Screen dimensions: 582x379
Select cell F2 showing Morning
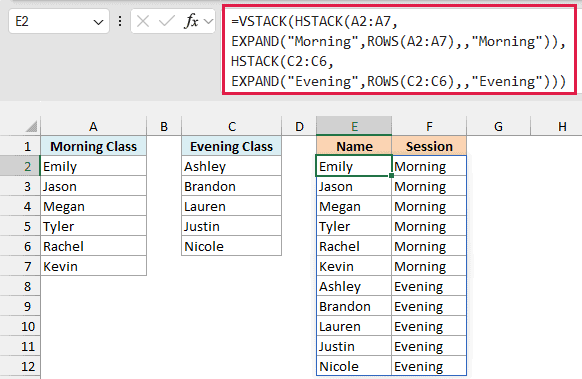[x=429, y=166]
